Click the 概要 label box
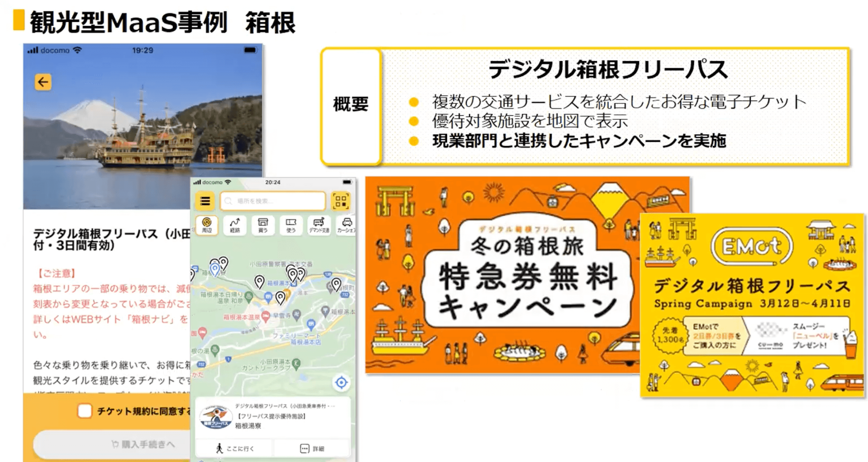Viewport: 868px width, 462px height. click(351, 106)
